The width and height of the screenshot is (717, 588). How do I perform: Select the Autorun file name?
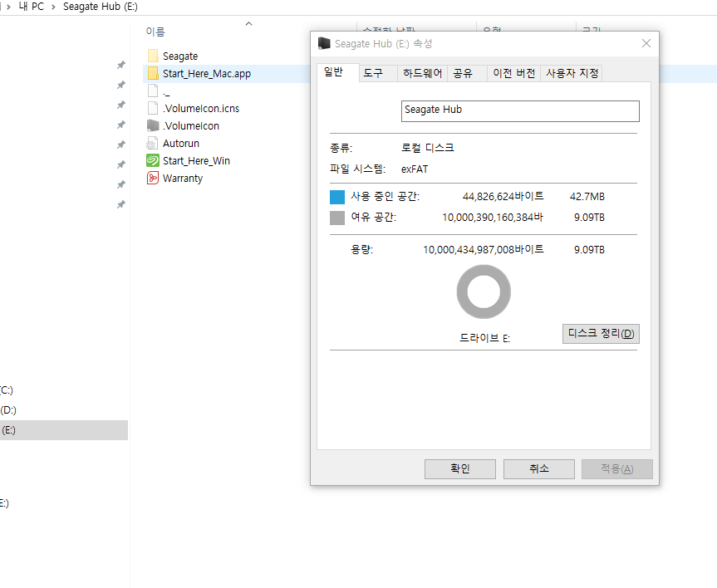pos(181,143)
